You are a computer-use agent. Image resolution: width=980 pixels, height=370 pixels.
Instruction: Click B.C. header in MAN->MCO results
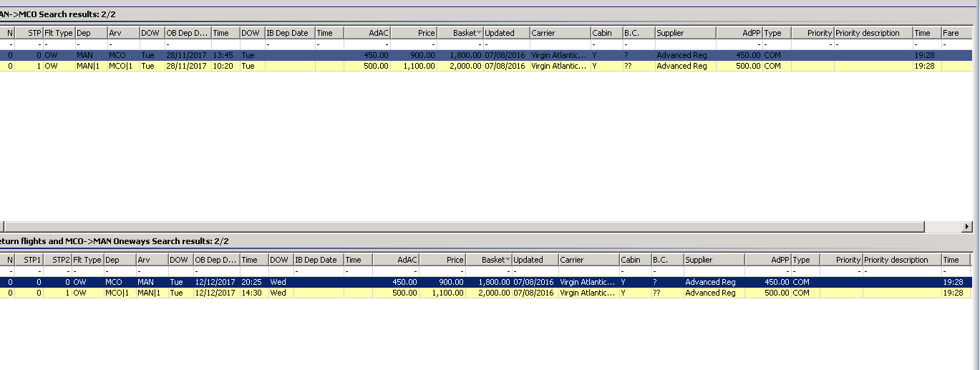(639, 33)
